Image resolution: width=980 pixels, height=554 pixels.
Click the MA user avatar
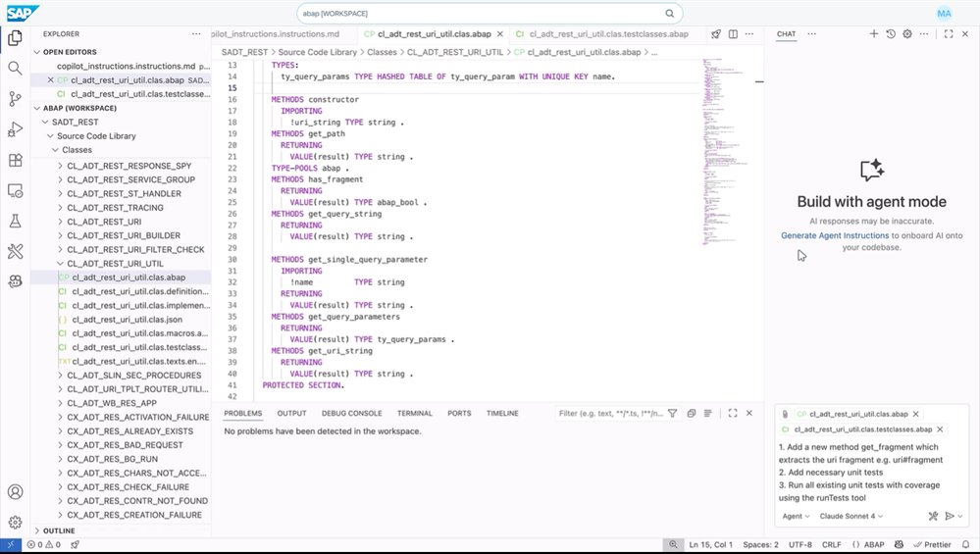(944, 13)
